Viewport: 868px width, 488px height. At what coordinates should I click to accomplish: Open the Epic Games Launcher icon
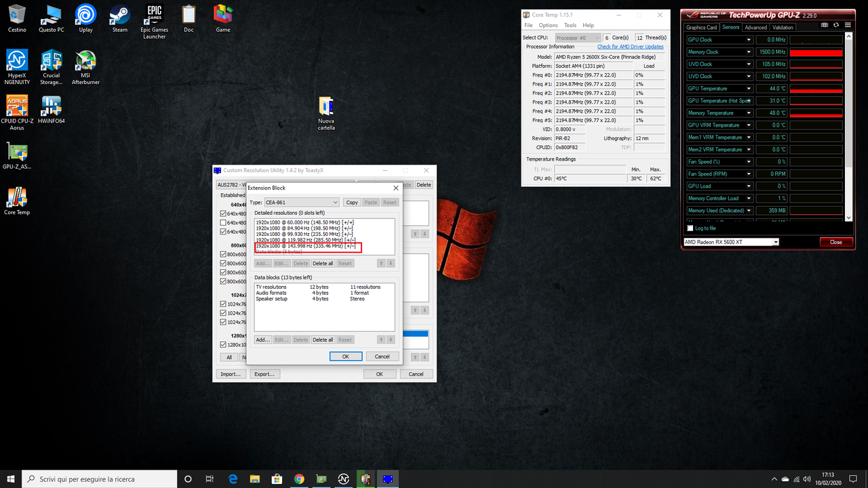155,21
